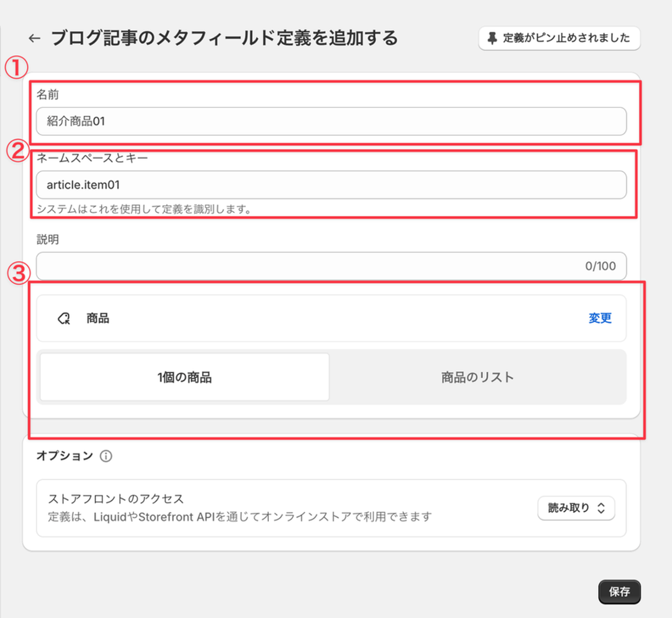
Task: Click the システムはこれを使用して定義を識別します helper text
Action: pos(144,209)
